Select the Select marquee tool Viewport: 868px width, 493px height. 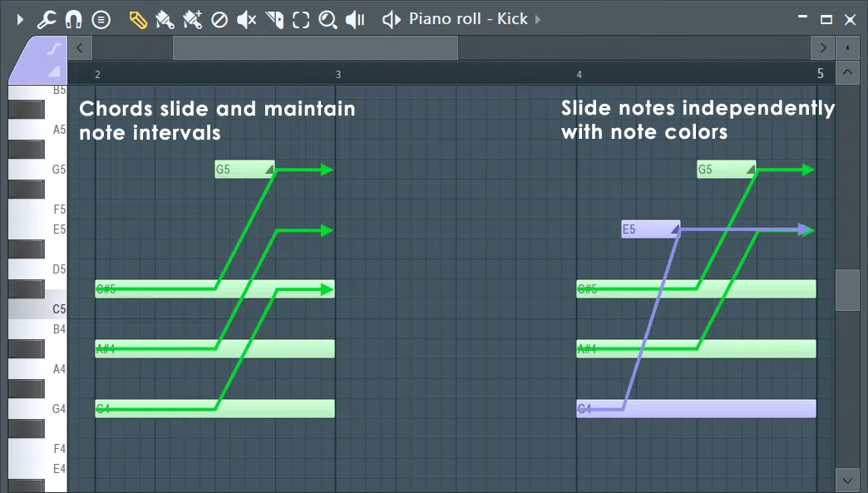point(301,20)
